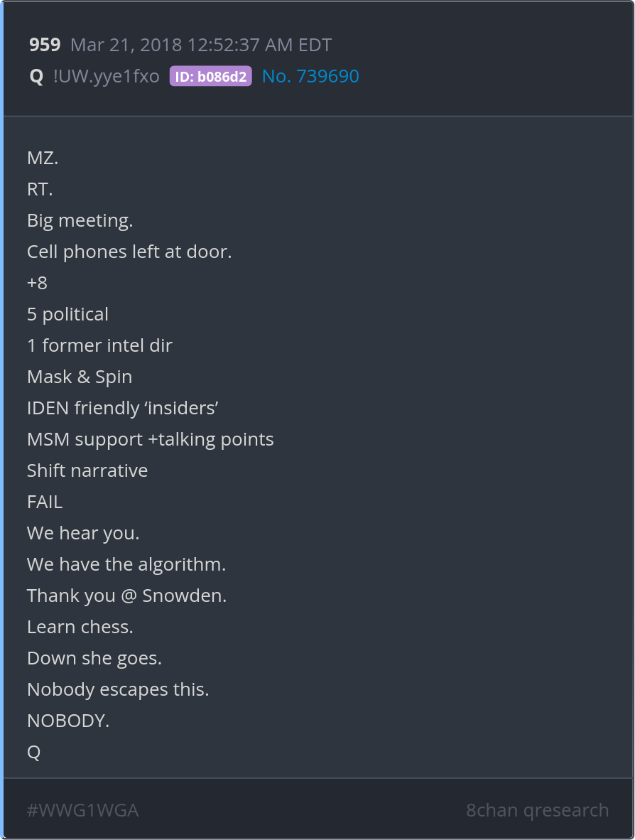The width and height of the screenshot is (635, 840).
Task: Click "Cell phones left at door." text
Action: (x=129, y=252)
